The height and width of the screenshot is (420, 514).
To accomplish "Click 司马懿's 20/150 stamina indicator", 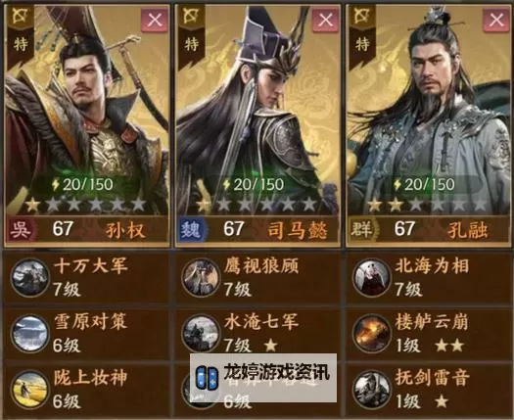I will (x=253, y=185).
